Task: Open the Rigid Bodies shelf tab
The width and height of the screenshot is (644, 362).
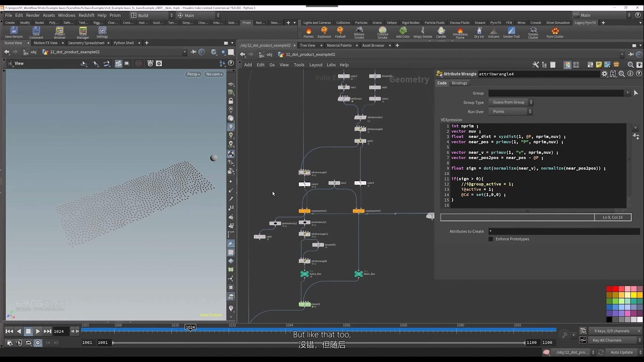Action: click(411, 23)
